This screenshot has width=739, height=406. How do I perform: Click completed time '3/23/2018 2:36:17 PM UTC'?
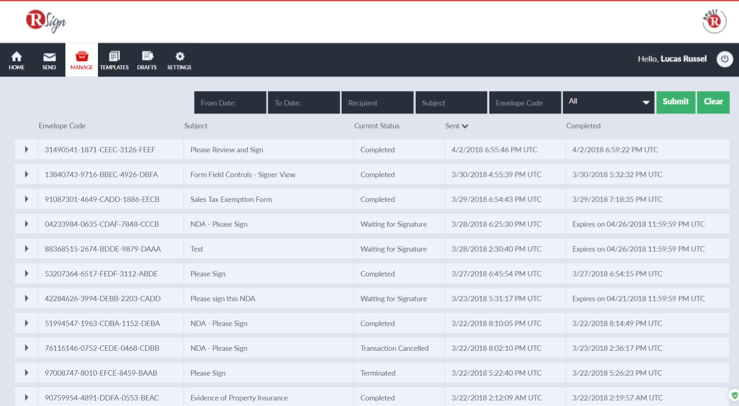pyautogui.click(x=617, y=348)
